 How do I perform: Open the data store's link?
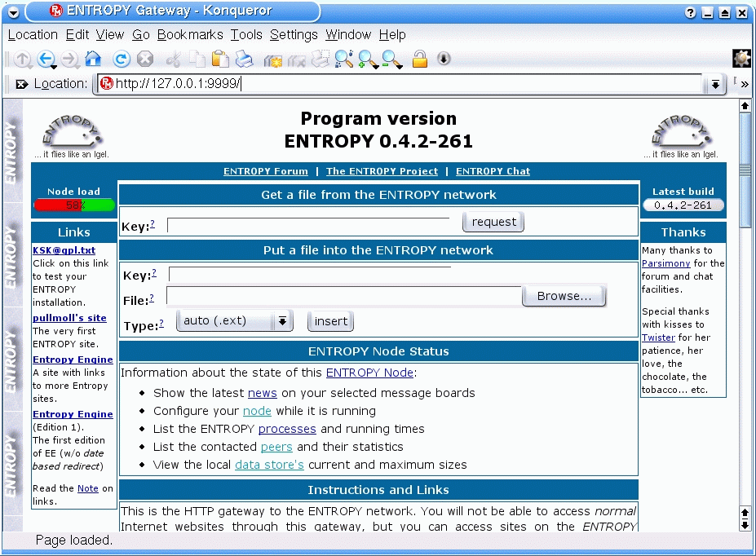coord(269,465)
